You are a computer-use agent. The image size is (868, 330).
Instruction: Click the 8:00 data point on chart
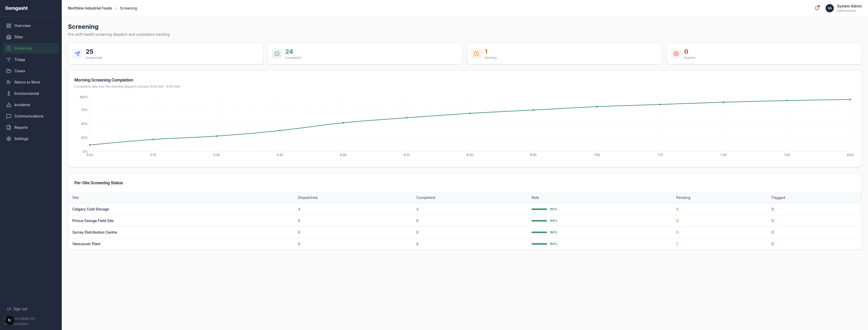tap(850, 99)
